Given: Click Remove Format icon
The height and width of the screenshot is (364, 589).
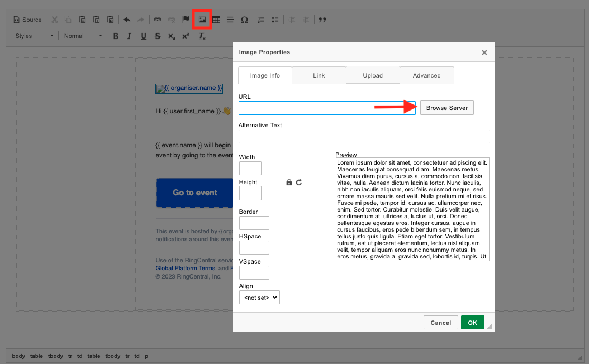Looking at the screenshot, I should coord(202,36).
